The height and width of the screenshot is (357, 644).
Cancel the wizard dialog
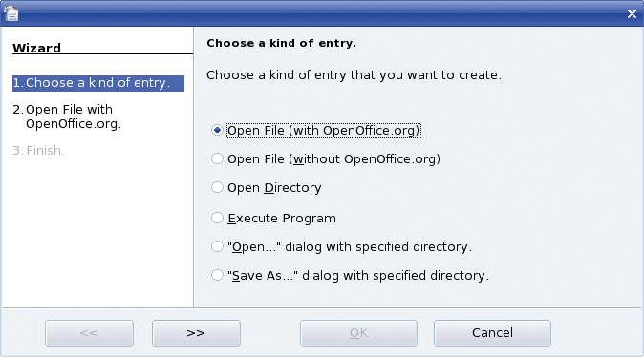point(492,333)
